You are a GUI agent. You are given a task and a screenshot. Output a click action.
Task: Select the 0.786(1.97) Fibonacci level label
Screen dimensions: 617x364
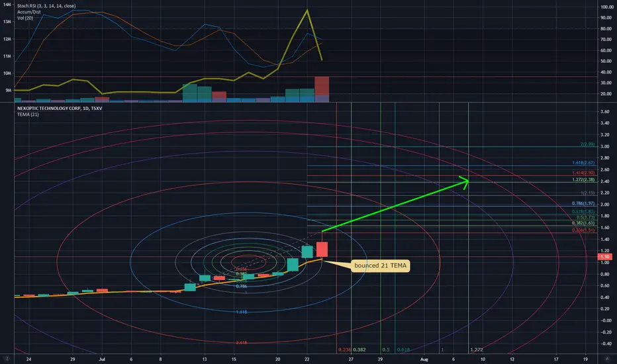pyautogui.click(x=583, y=203)
